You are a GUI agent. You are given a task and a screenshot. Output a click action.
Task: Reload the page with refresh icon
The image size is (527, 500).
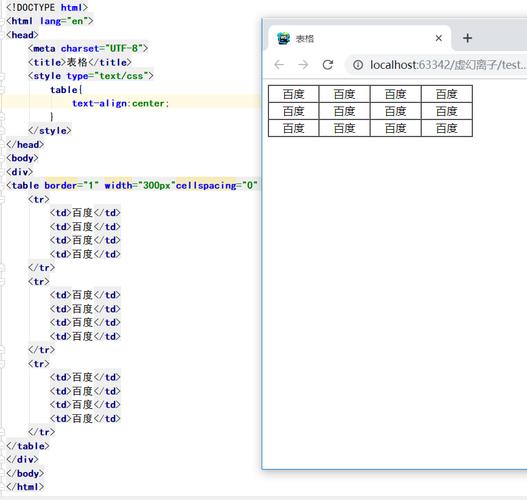tap(328, 65)
